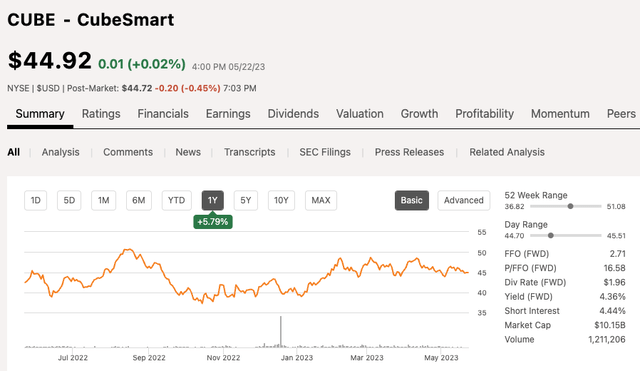Click the stock price $44.92
The width and height of the screenshot is (640, 371).
point(49,61)
